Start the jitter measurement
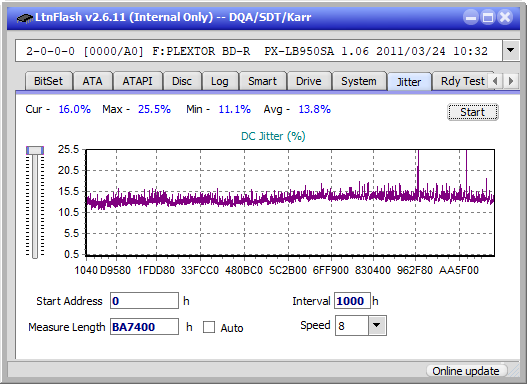The image size is (527, 384). pyautogui.click(x=473, y=112)
